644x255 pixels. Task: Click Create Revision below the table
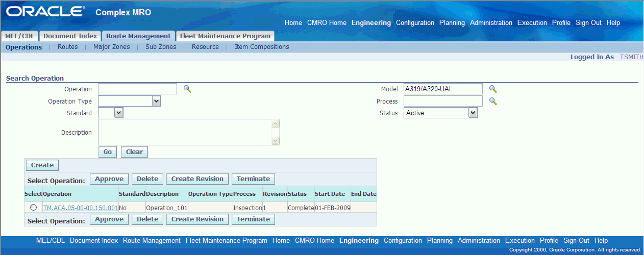pyautogui.click(x=197, y=219)
